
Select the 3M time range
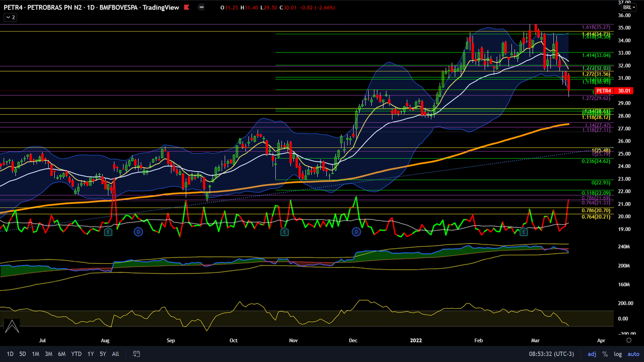(x=48, y=354)
